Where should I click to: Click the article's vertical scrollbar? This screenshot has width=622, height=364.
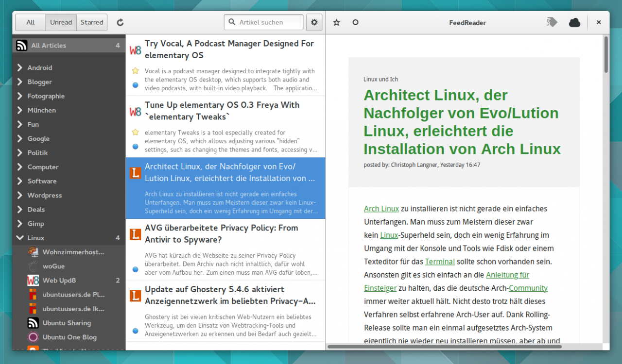coord(606,54)
